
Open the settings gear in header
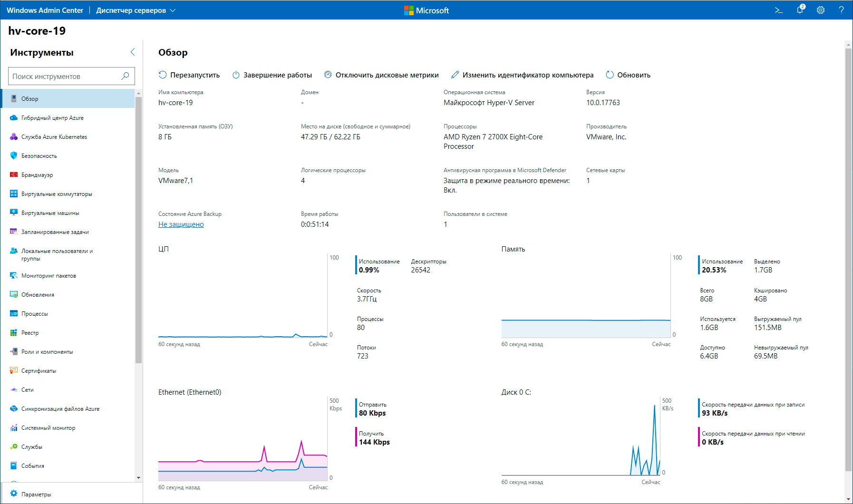click(821, 10)
